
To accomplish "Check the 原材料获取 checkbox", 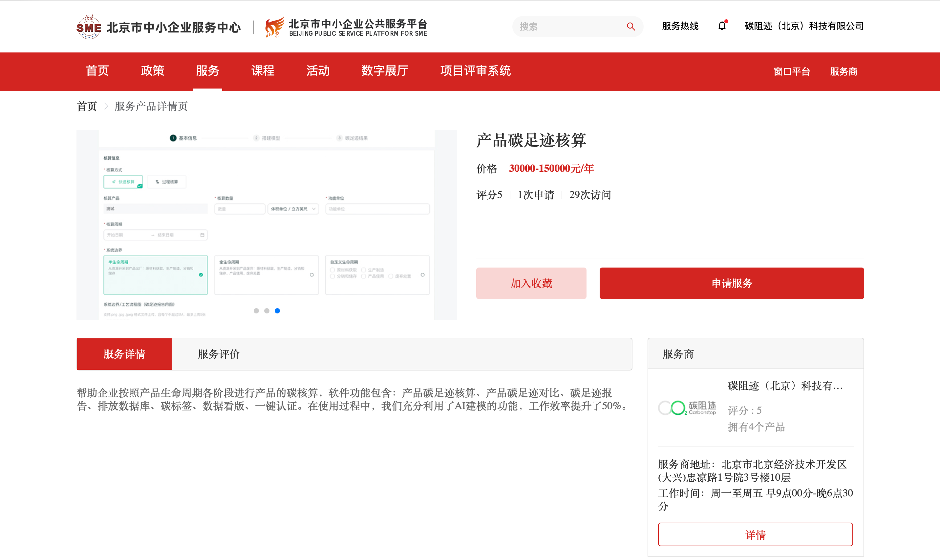I will point(332,270).
